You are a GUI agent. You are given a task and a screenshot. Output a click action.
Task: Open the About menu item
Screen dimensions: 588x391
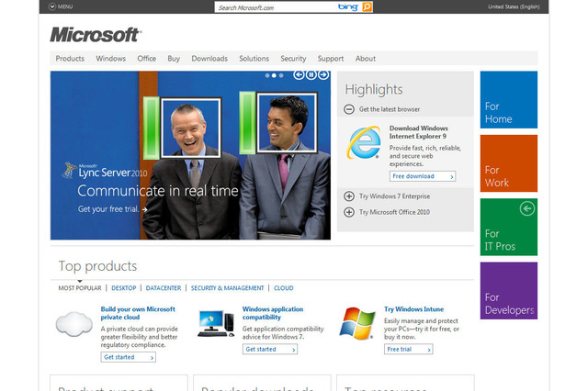366,59
